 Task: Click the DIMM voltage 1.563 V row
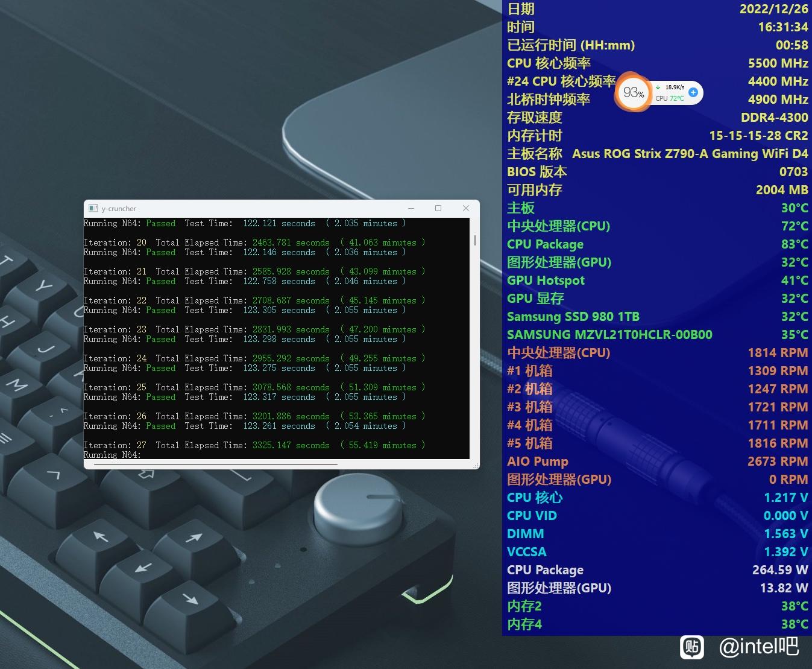point(657,534)
